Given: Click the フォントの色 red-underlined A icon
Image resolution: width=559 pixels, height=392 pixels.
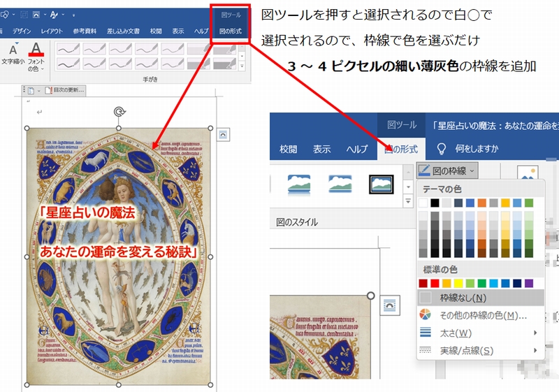Looking at the screenshot, I should 36,50.
